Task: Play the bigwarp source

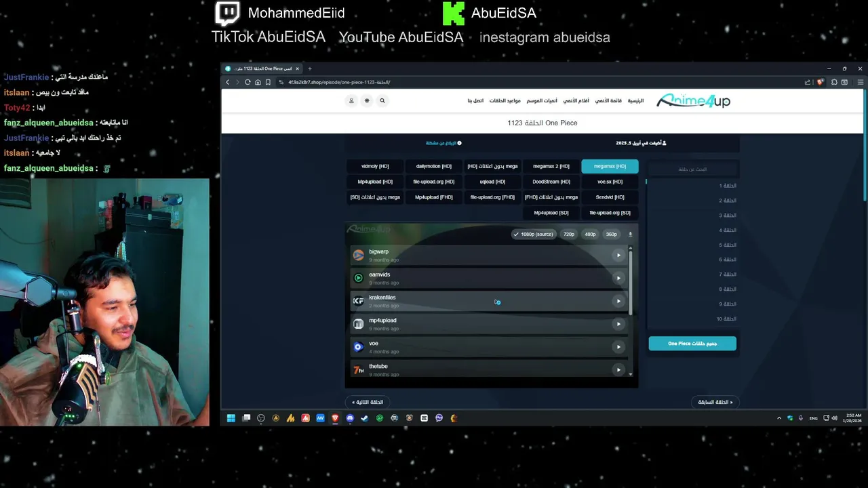Action: click(618, 256)
